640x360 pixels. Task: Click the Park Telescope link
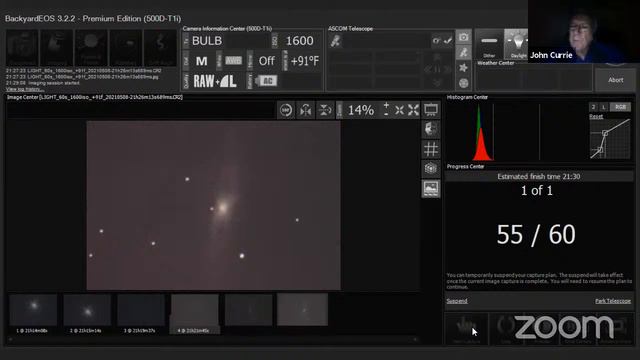613,301
